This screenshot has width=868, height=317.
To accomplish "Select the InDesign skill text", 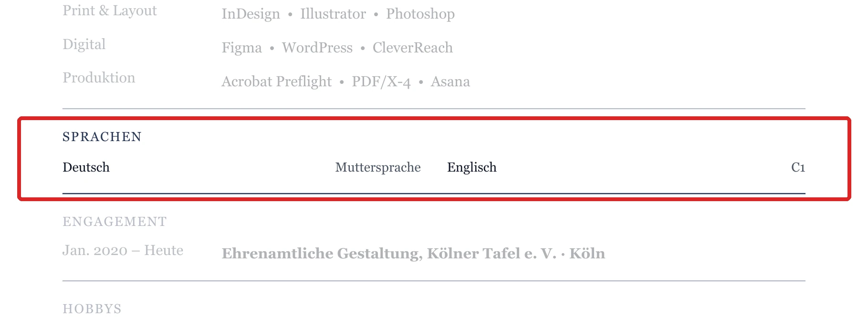I will [251, 14].
